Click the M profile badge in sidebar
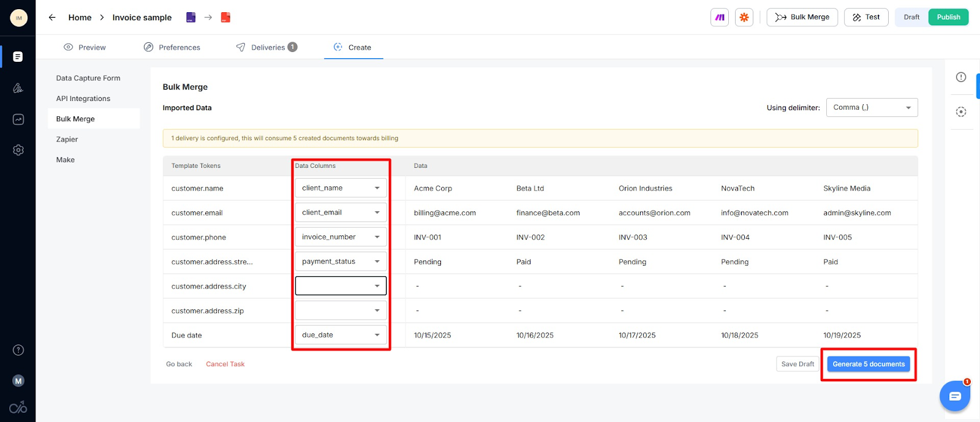Screen dimensions: 980x422 point(18,381)
